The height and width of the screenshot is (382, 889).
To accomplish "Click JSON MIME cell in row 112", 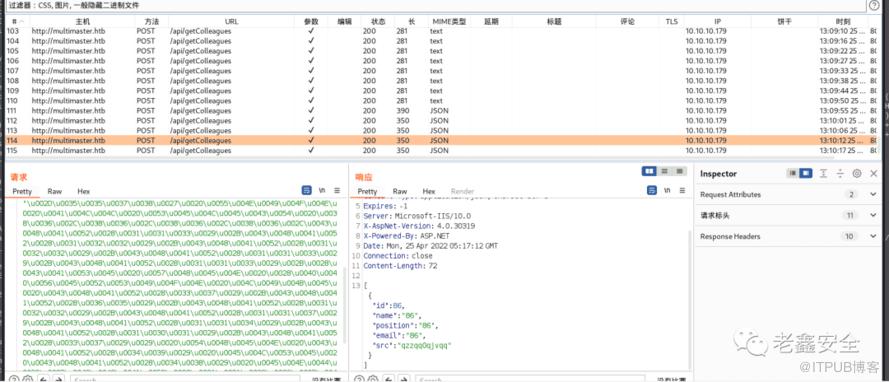I will (x=439, y=121).
